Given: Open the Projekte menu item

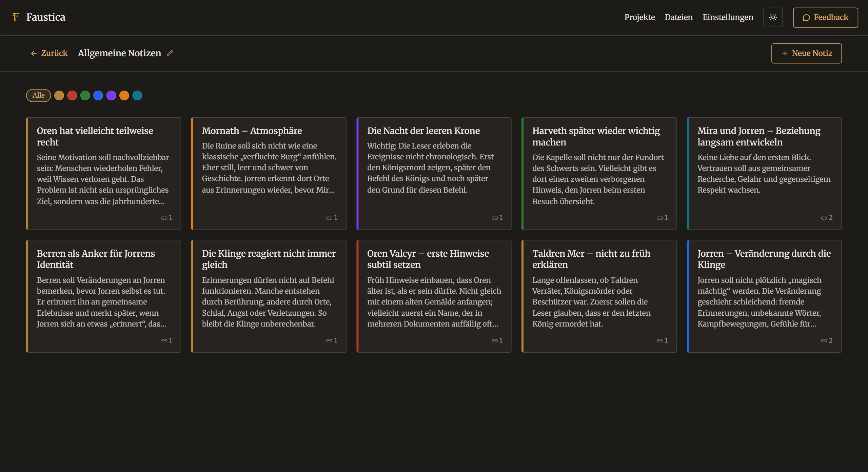Looking at the screenshot, I should coord(639,17).
